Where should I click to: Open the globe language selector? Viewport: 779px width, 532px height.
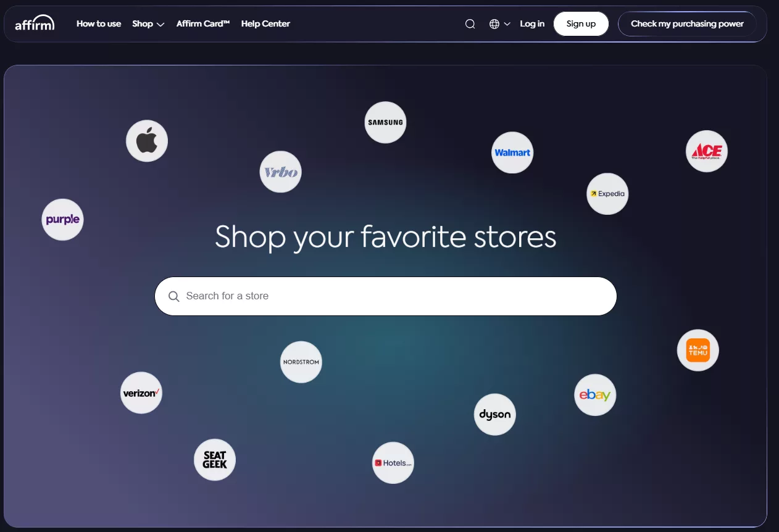500,24
